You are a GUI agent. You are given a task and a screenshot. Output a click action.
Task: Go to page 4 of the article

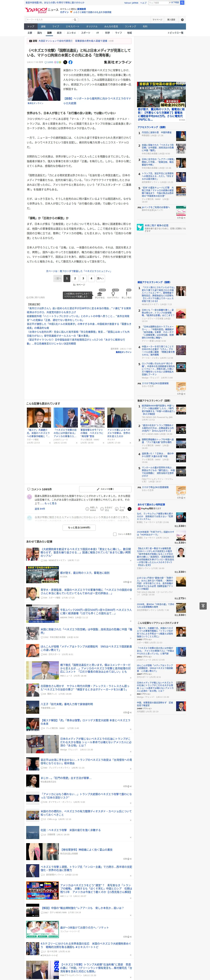(91, 278)
